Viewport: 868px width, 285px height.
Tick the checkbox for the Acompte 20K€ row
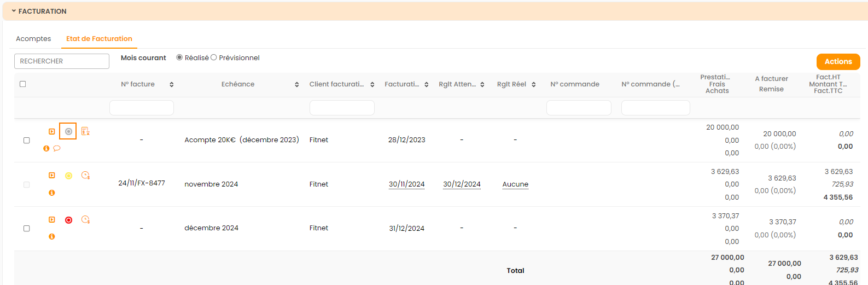[26, 140]
